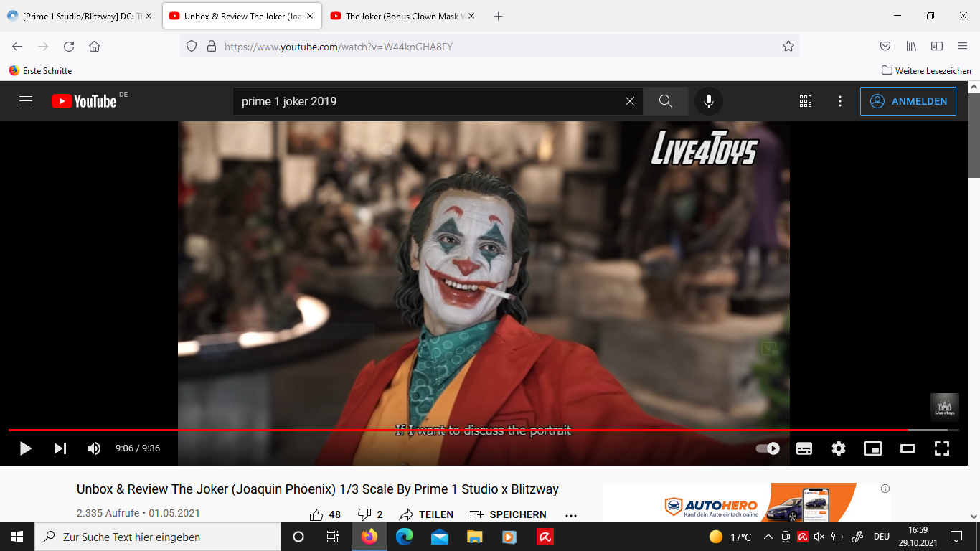Reload the current page

pyautogui.click(x=69, y=47)
